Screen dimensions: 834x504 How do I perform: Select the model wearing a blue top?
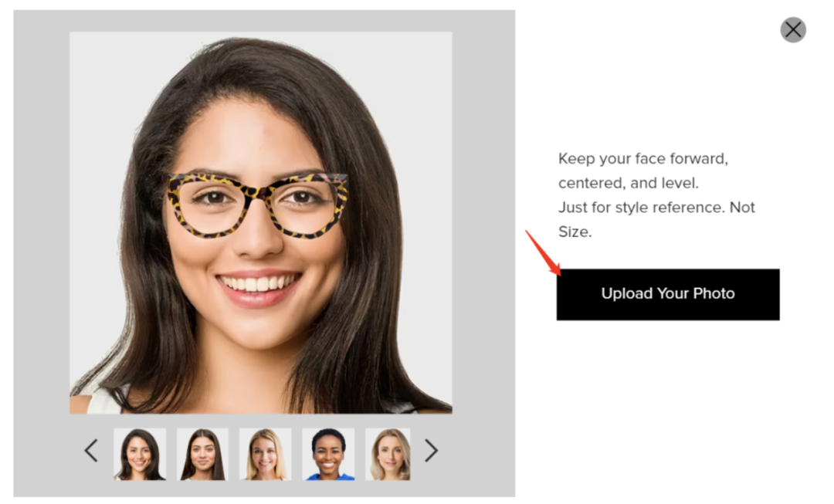coord(328,454)
